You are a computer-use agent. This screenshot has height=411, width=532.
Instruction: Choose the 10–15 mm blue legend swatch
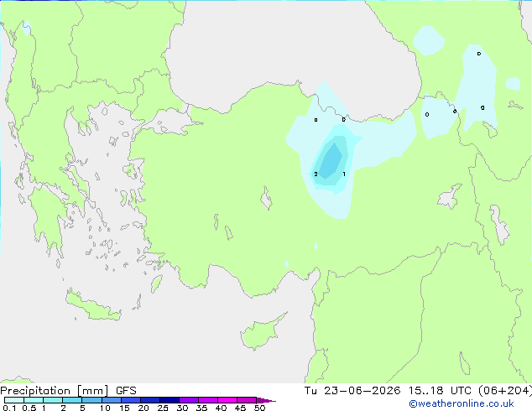pyautogui.click(x=112, y=400)
